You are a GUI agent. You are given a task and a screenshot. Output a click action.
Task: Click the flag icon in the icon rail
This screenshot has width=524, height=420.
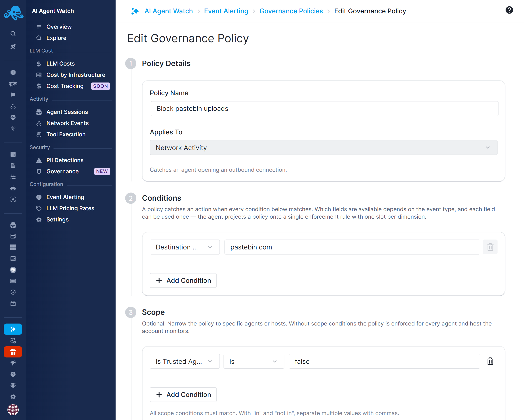coord(13,95)
